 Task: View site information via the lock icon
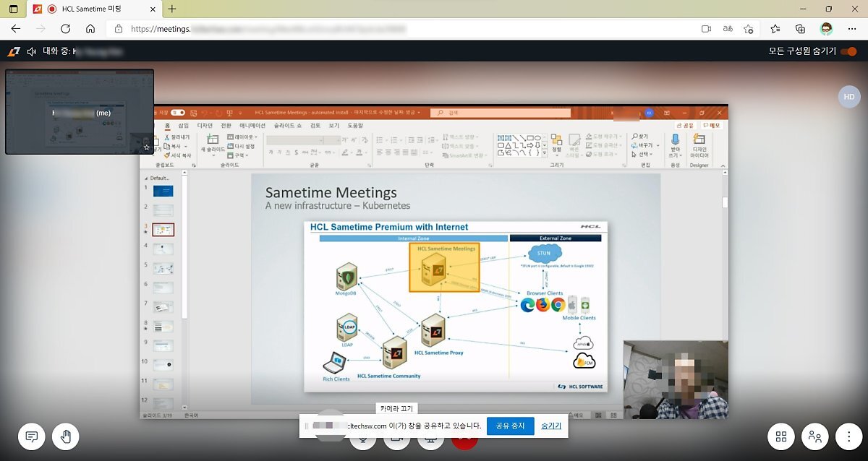coord(119,29)
